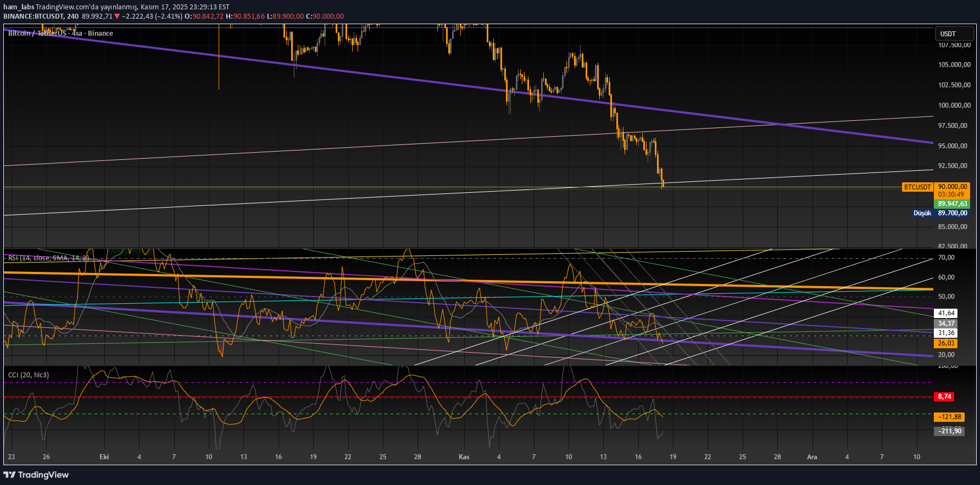Click the BINANCE:BTCUSDT symbol text in header
This screenshot has width=980, height=485.
34,16
